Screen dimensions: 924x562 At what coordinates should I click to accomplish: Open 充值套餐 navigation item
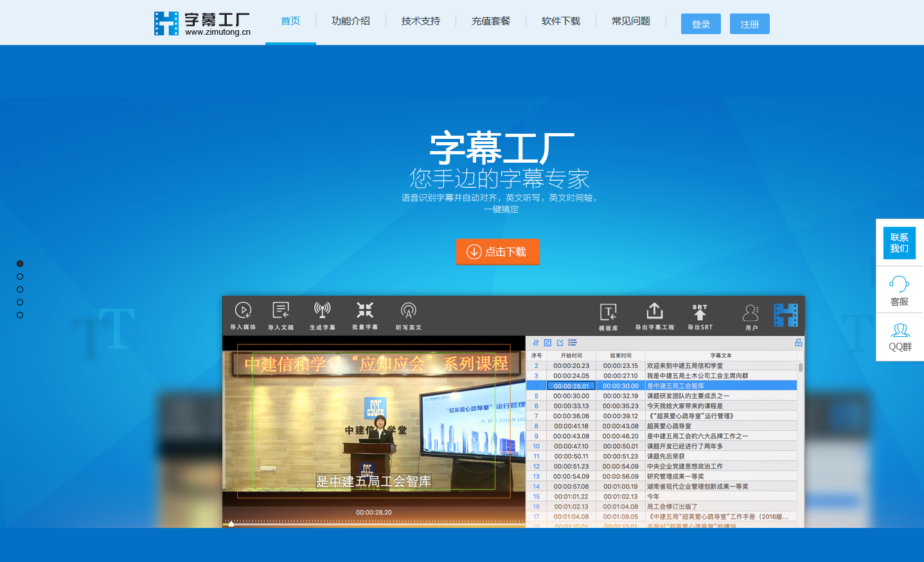[x=491, y=21]
